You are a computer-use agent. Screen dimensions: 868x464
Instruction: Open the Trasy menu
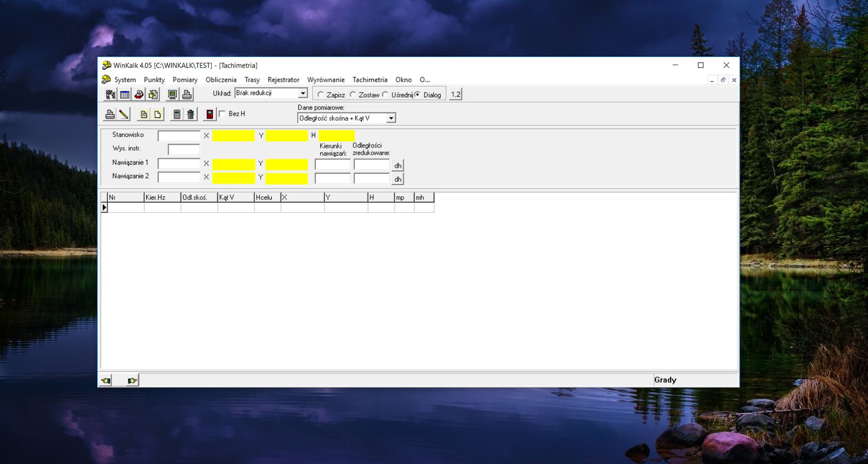coord(252,80)
